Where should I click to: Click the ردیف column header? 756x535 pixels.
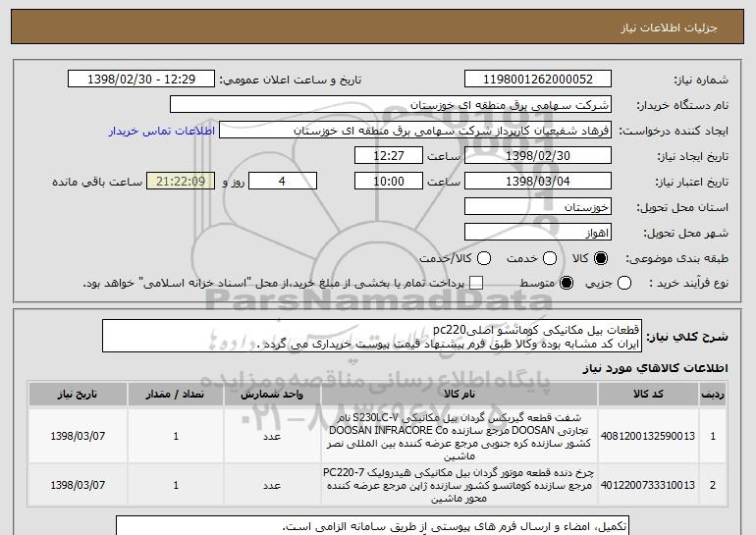(x=713, y=395)
